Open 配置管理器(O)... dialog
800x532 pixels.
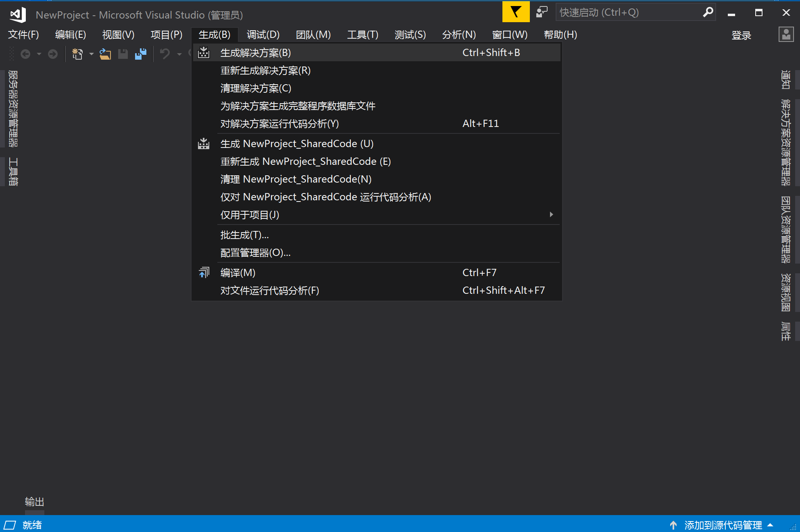(x=255, y=253)
